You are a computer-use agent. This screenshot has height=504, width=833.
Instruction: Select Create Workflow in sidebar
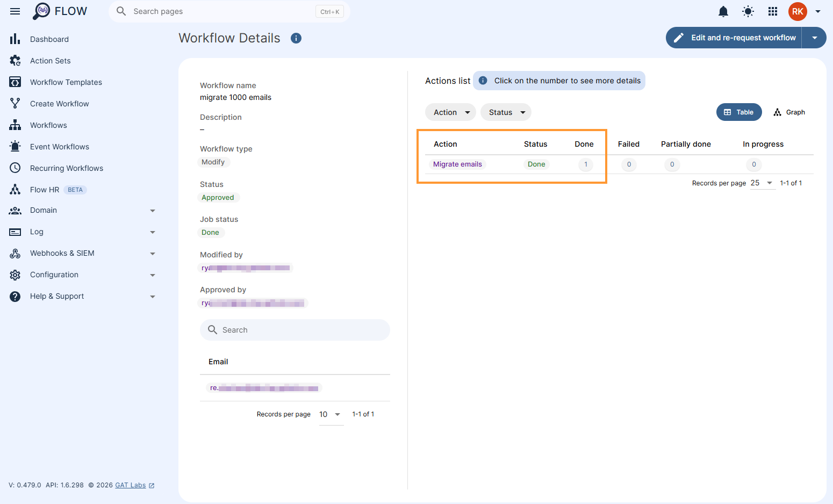tap(60, 104)
